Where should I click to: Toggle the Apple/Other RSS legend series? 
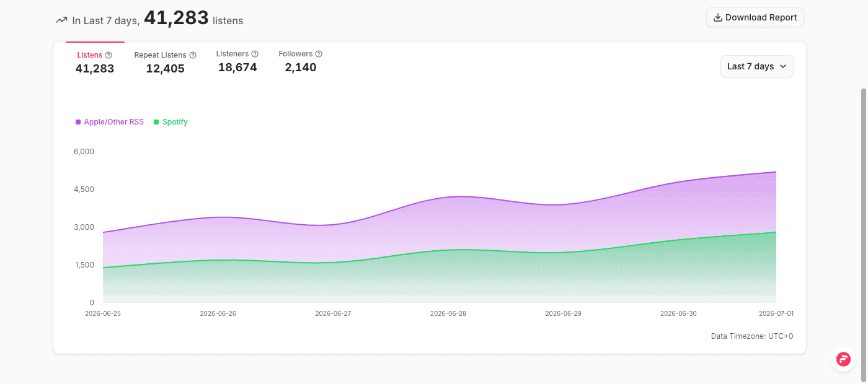click(x=110, y=122)
